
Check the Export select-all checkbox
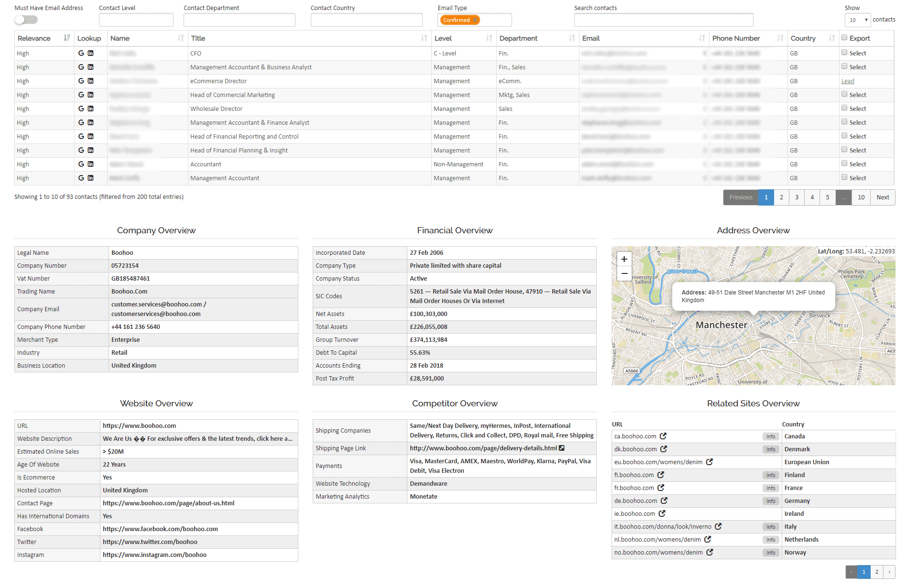844,38
